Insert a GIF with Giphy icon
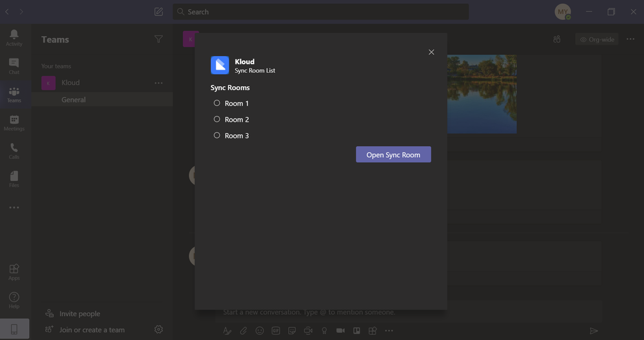The image size is (644, 340). coord(276,330)
